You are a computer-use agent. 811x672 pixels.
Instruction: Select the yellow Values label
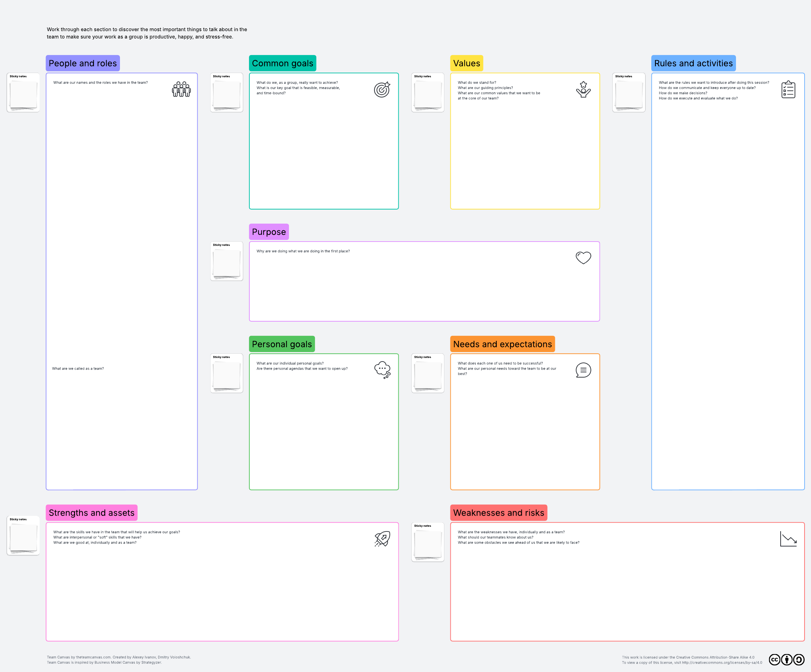pyautogui.click(x=467, y=63)
